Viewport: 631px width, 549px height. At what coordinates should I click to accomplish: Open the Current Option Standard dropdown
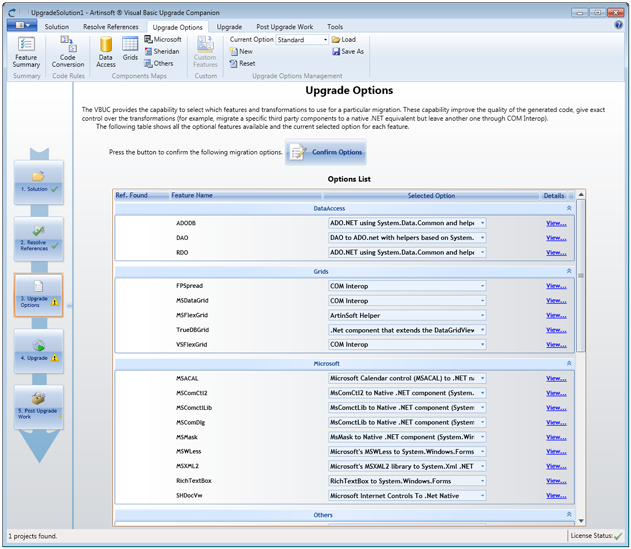[302, 40]
